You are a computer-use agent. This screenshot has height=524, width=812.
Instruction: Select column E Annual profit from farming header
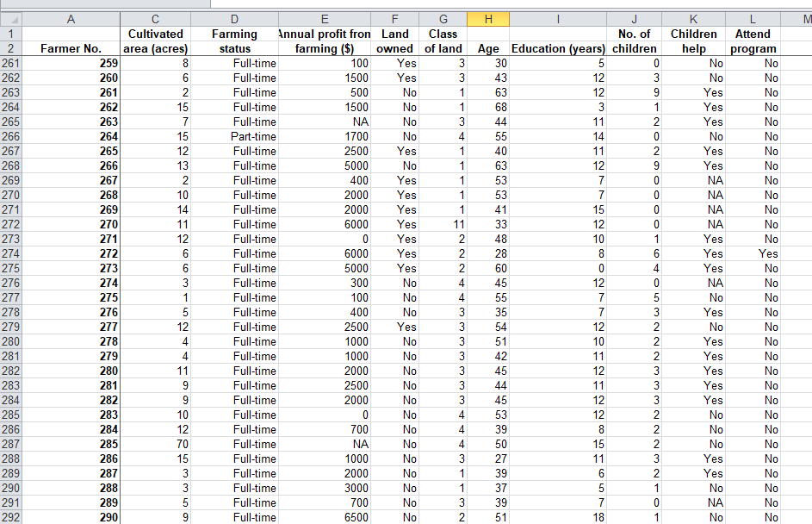[325, 18]
